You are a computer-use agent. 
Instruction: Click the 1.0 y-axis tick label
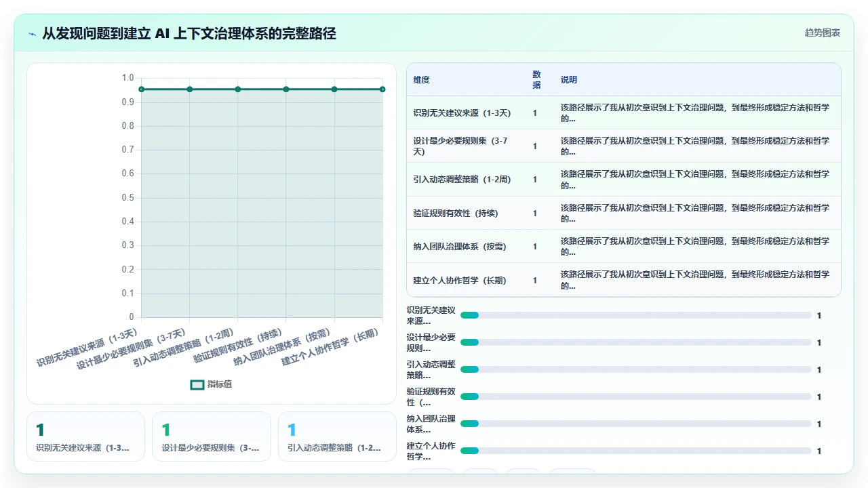click(x=128, y=78)
